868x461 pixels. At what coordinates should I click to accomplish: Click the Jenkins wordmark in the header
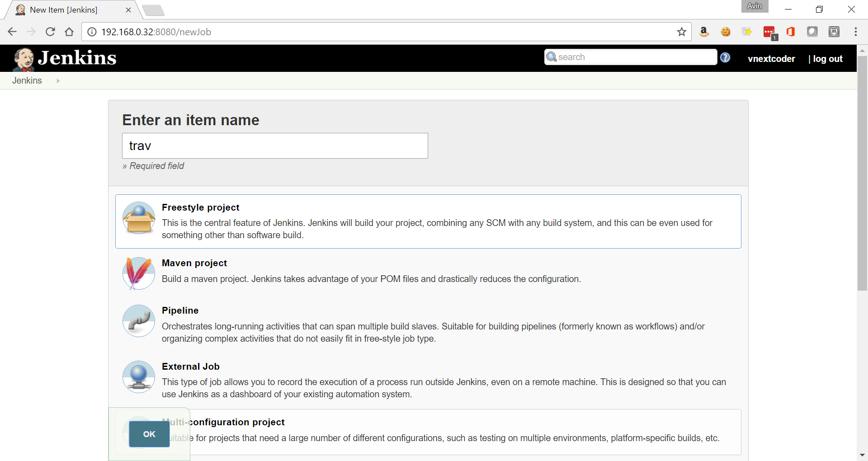point(77,58)
